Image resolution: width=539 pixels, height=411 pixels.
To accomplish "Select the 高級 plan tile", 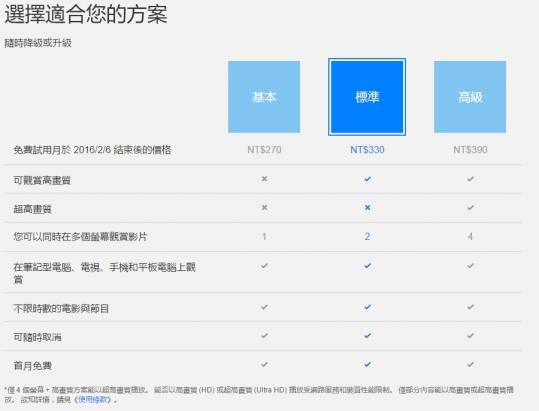I will [470, 97].
